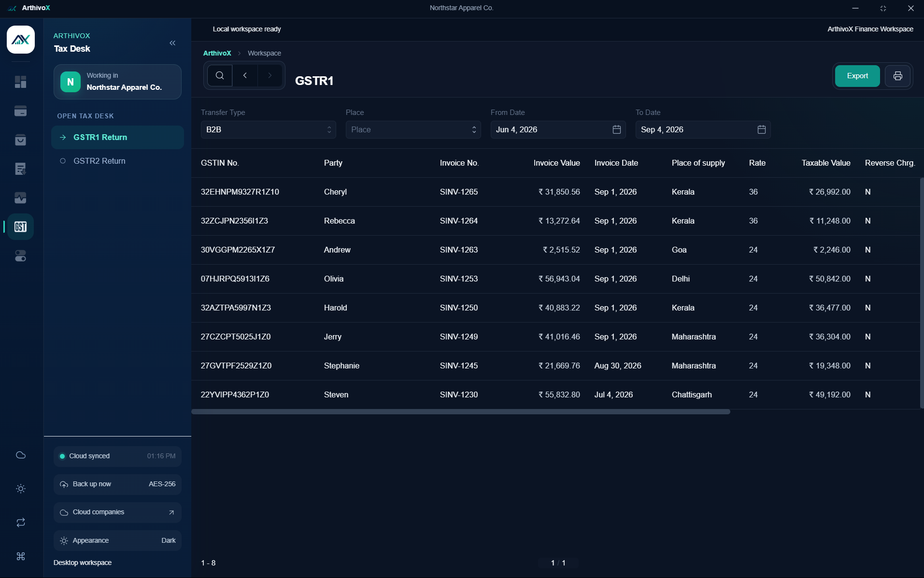Open the Place dropdown
Image resolution: width=924 pixels, height=578 pixels.
[x=413, y=129]
